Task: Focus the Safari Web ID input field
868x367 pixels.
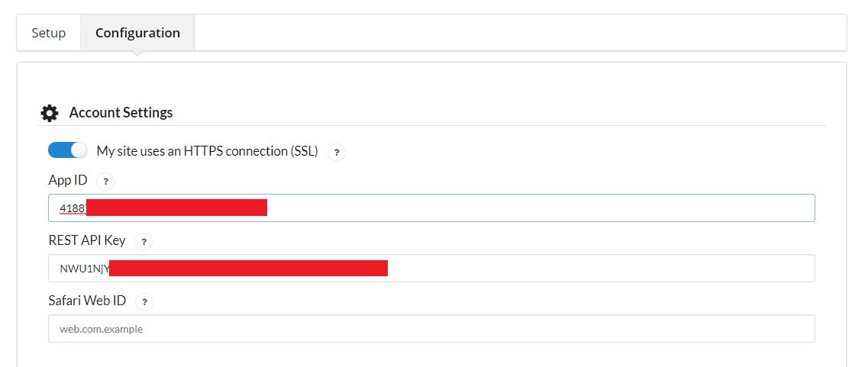Action: (x=431, y=329)
